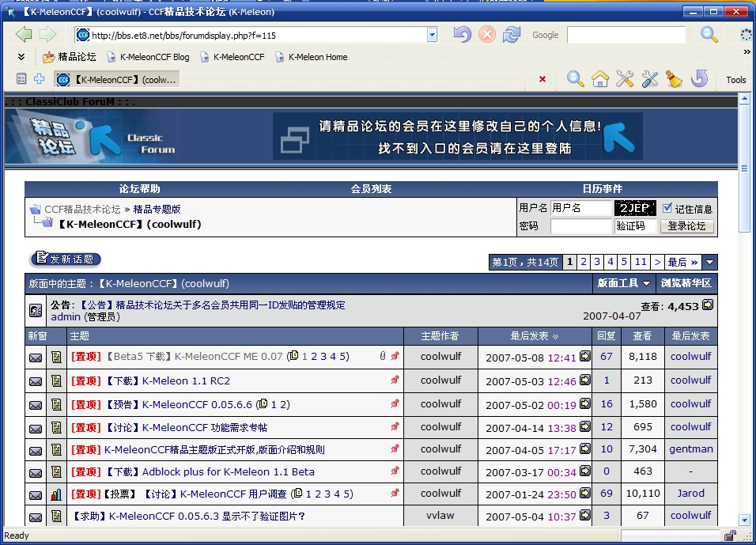This screenshot has width=756, height=545.
Task: Click the Google search magnifier icon
Action: [x=709, y=34]
